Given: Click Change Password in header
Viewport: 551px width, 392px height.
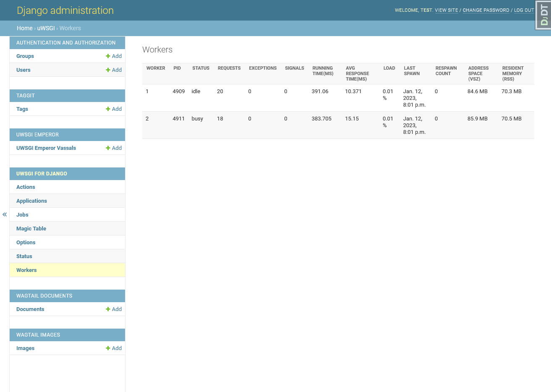Looking at the screenshot, I should 486,10.
